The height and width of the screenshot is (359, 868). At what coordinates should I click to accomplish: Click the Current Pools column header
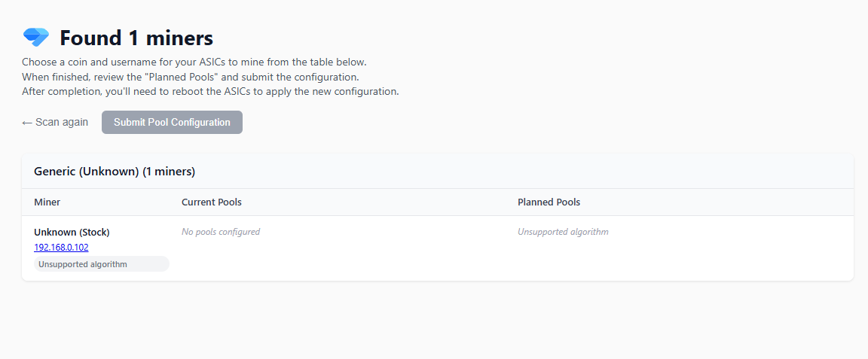click(x=211, y=202)
